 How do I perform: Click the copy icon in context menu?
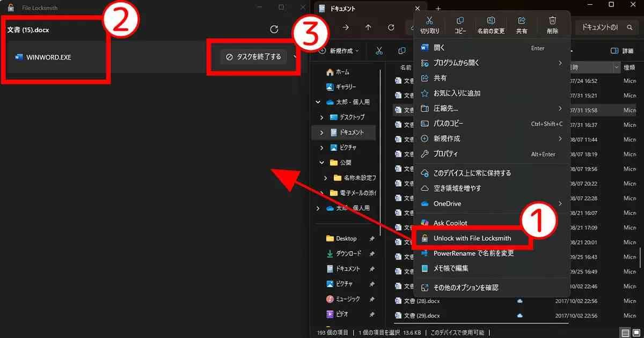460,25
